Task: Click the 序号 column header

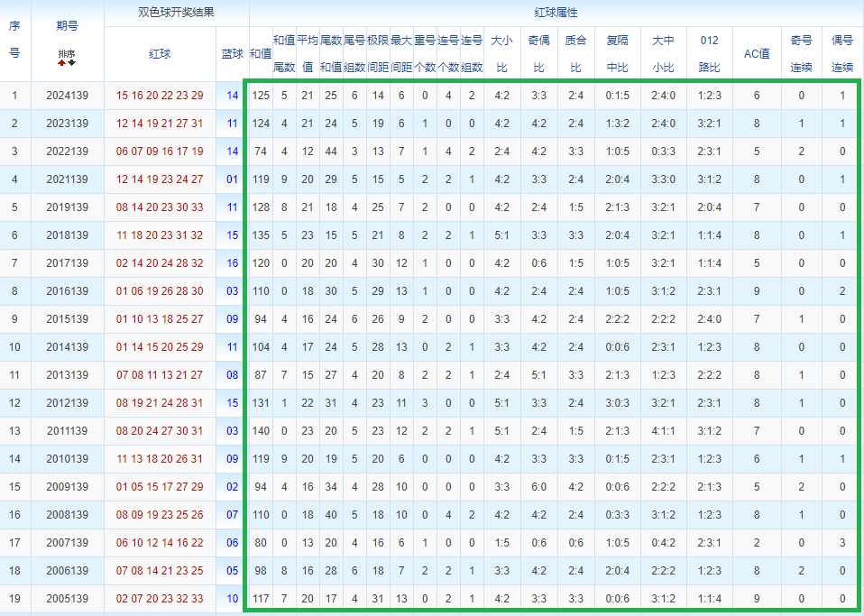Action: coord(14,40)
